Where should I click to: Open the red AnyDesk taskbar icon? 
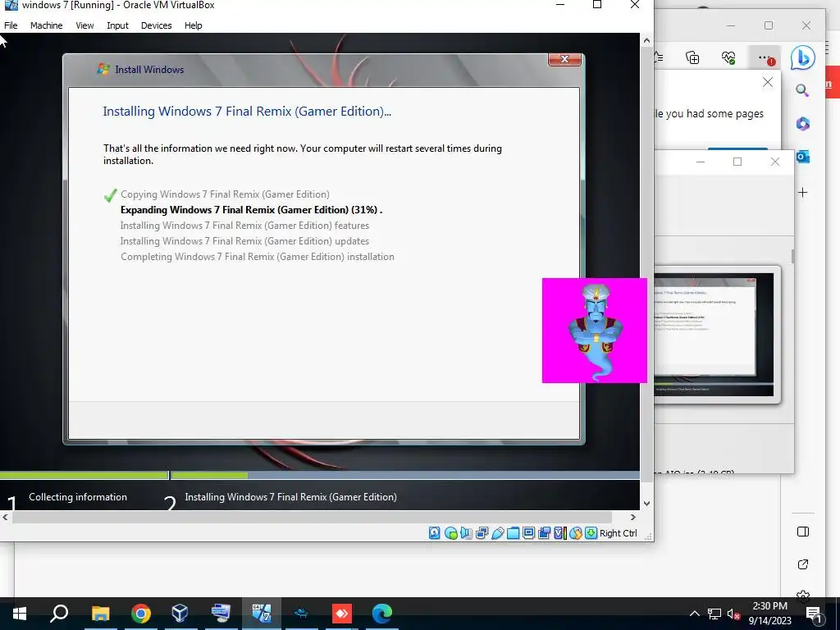342,614
